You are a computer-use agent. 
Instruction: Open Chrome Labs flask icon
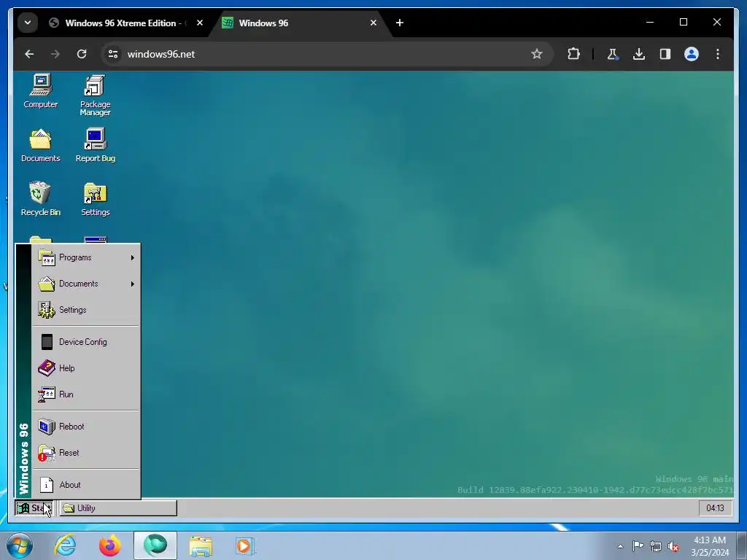[x=613, y=54]
